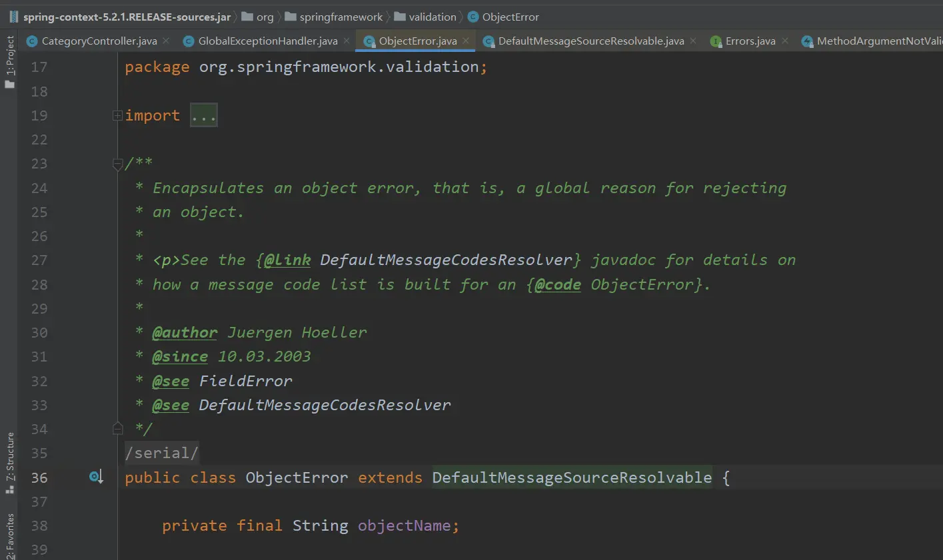943x560 pixels.
Task: Click the ObjectError class icon in breadcrumb
Action: coord(473,17)
